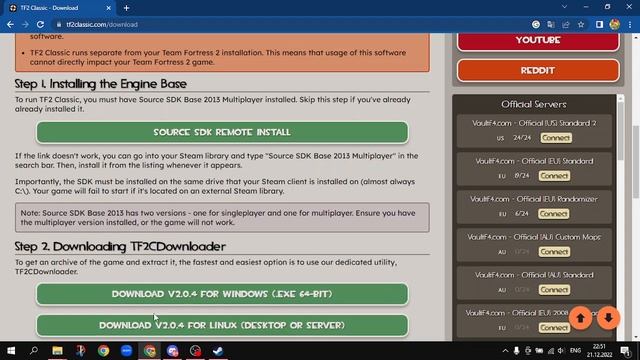
Task: Download v2.0.4 for Linux
Action: point(222,325)
